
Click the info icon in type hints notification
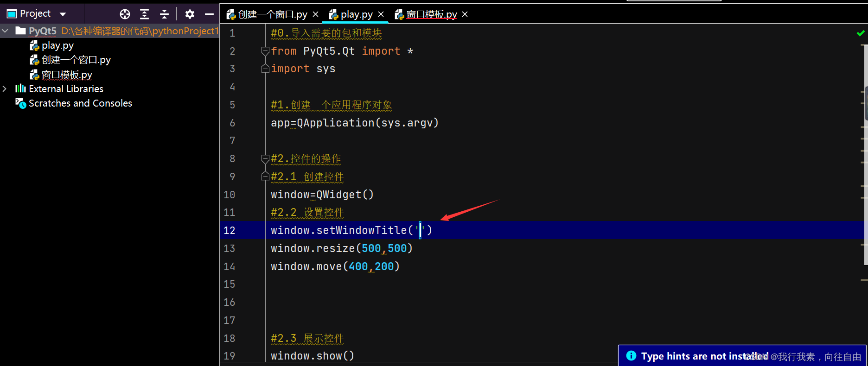[631, 356]
